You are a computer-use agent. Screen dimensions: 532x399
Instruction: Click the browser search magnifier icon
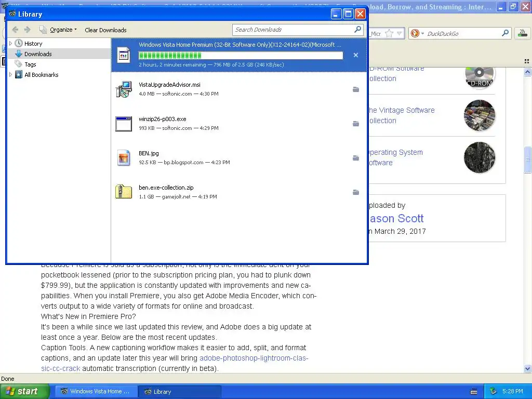[x=505, y=33]
